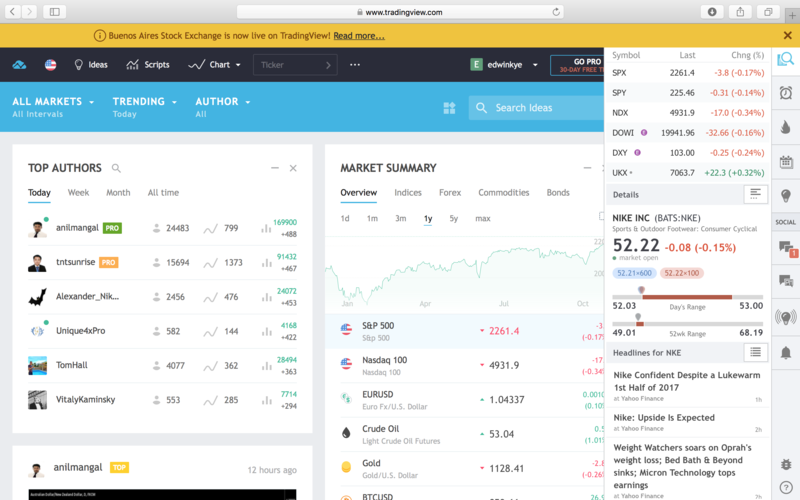Click the Details panel layout icon
800x500 pixels.
(x=756, y=194)
